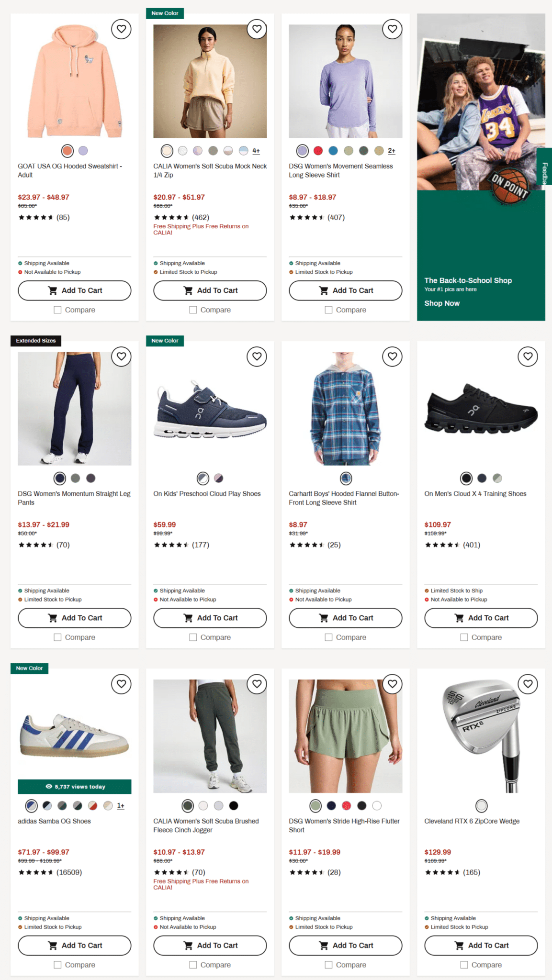Open the Feedback side tab
This screenshot has height=980, width=552.
544,167
